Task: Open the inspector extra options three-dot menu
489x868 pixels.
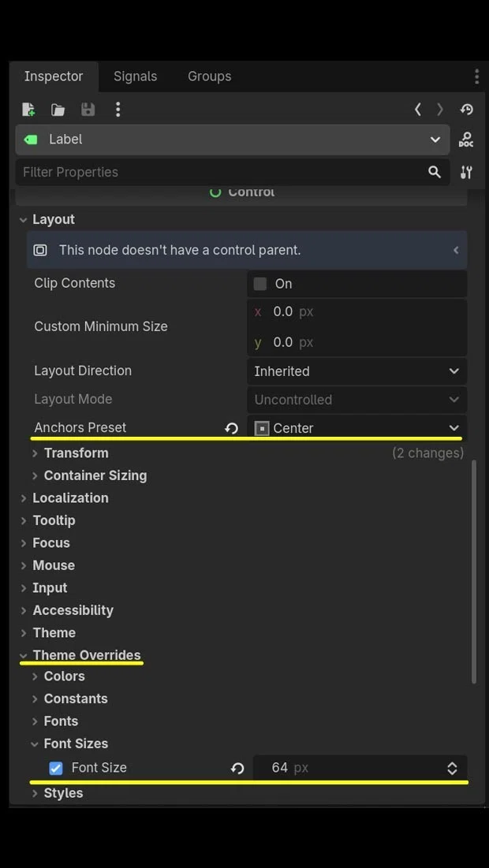Action: (x=118, y=109)
